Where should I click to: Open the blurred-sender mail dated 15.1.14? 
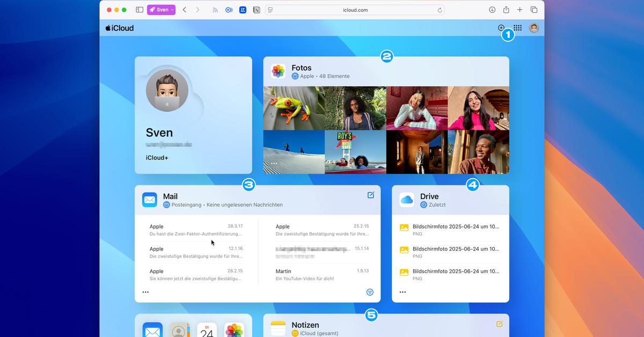click(x=322, y=252)
